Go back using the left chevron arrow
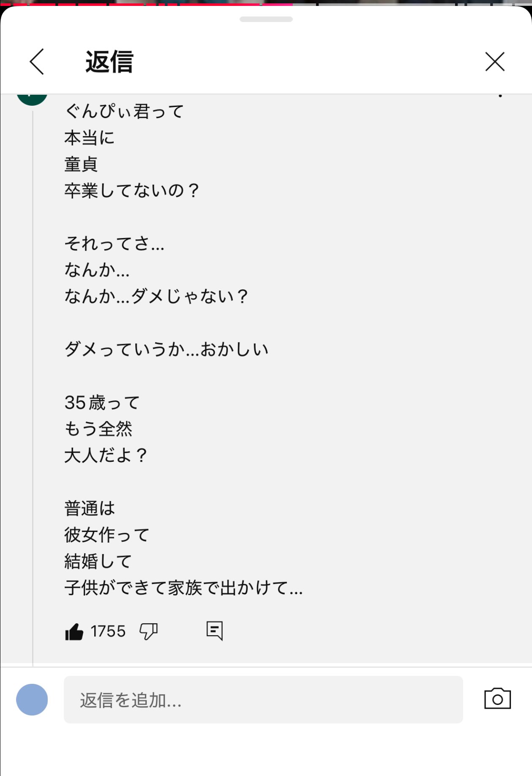Image resolution: width=532 pixels, height=776 pixels. [37, 62]
